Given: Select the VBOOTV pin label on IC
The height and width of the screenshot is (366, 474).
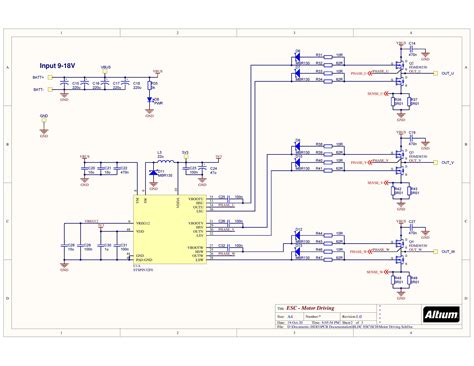Looking at the screenshot, I should click(x=196, y=223).
